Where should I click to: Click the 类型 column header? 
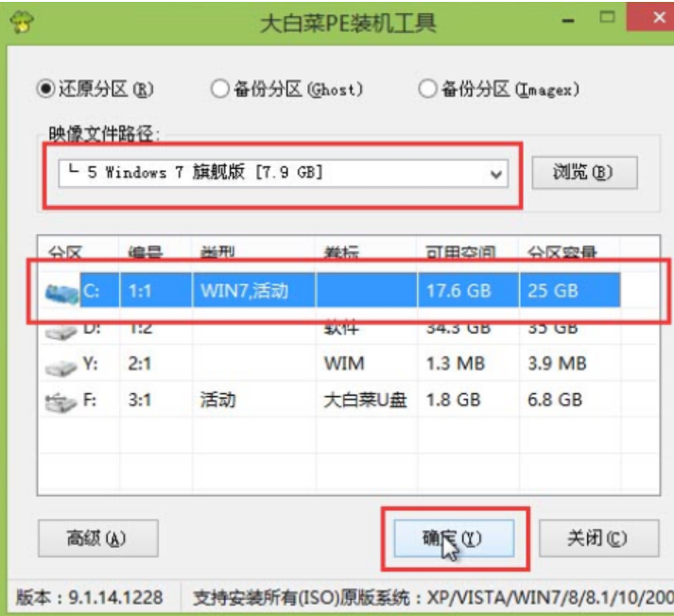(217, 252)
